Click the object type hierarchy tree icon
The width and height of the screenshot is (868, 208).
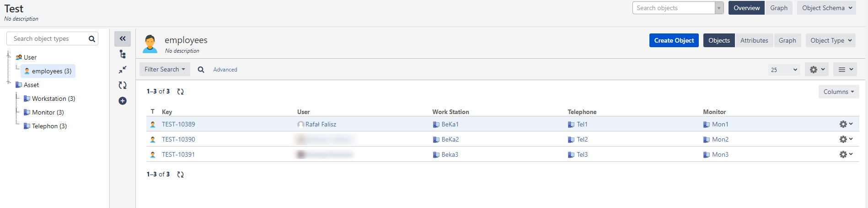(x=123, y=55)
